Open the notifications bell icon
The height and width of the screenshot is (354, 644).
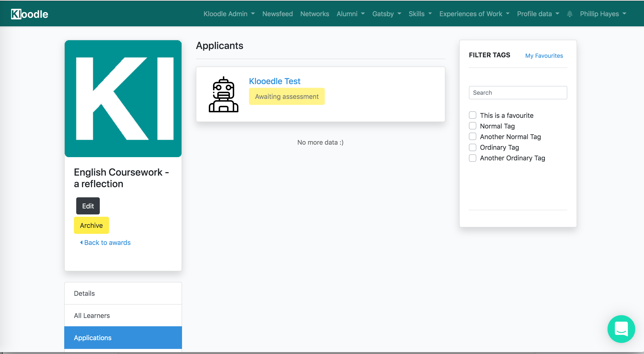(x=569, y=14)
